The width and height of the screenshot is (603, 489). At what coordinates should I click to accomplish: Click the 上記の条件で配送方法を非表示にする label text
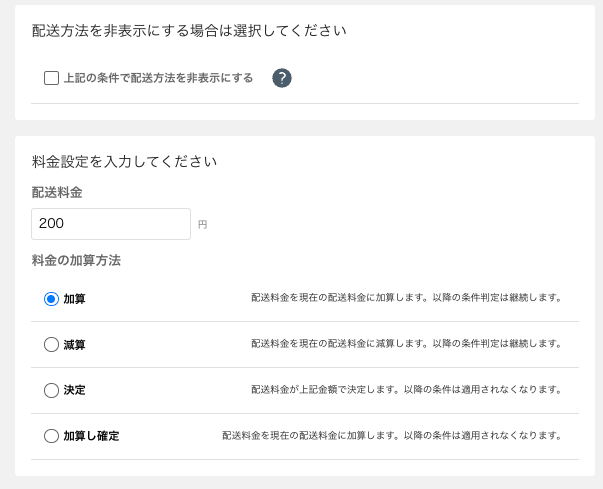coord(158,78)
